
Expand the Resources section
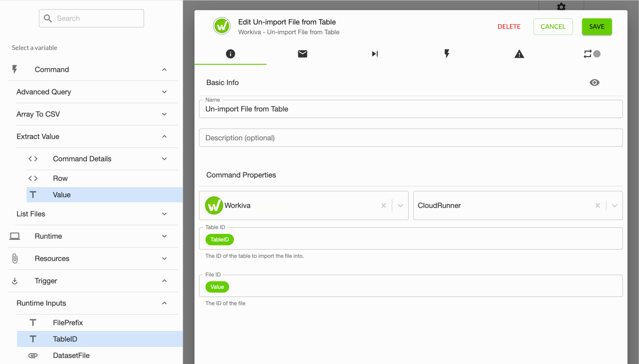[x=164, y=259]
